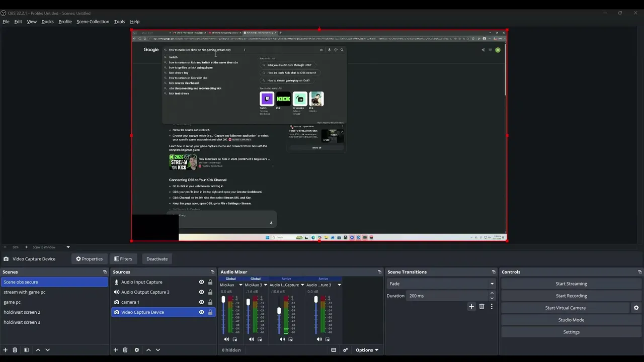Float the Scenes dock panel
This screenshot has height=362, width=644.
[x=105, y=272]
